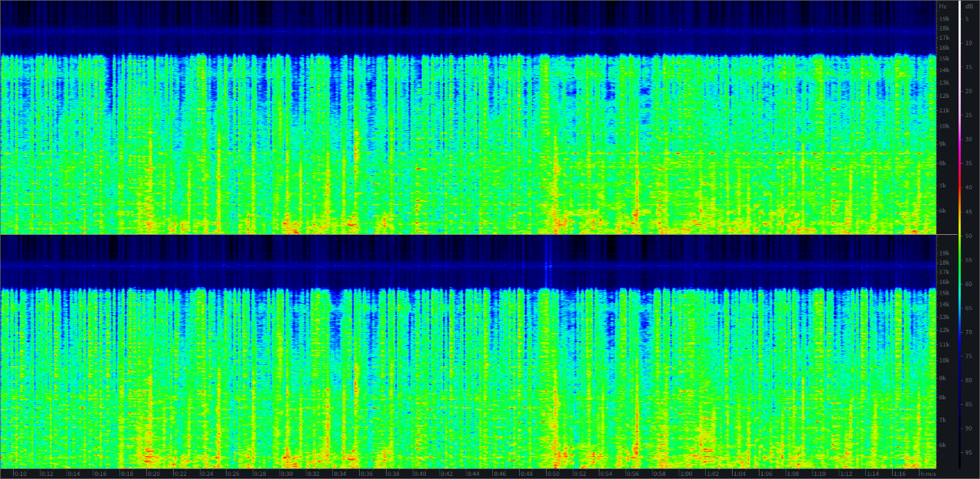Viewport: 980px width, 479px height.
Task: Click the 19k label on top channel's frequency scale
Action: 944,19
